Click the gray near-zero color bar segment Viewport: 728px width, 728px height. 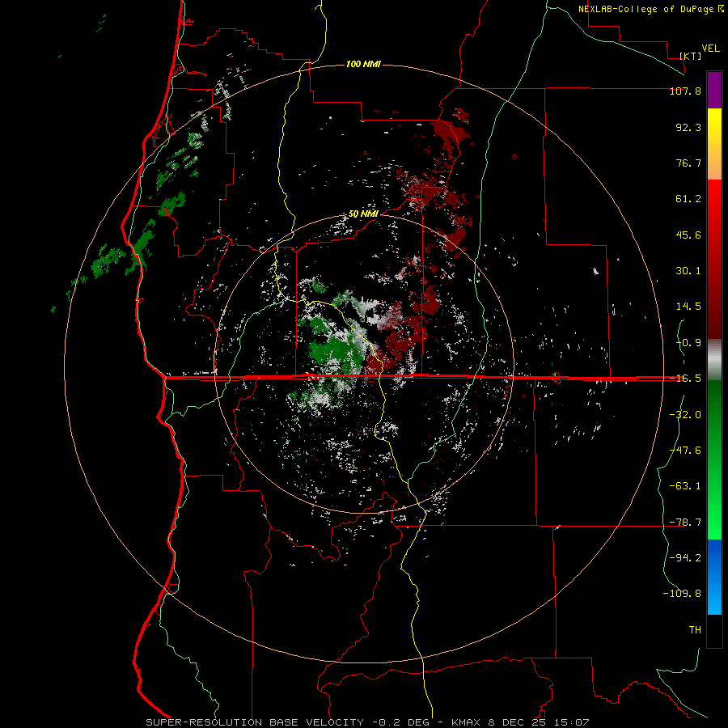tap(714, 360)
